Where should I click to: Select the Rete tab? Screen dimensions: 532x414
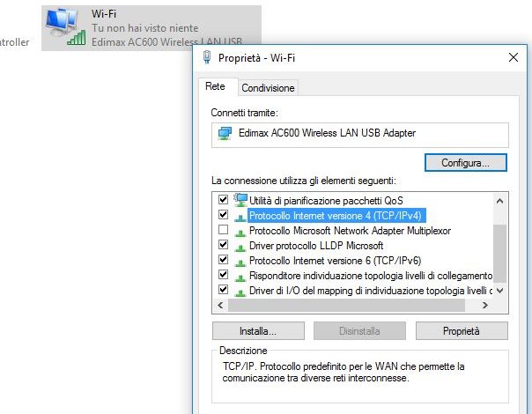click(216, 86)
